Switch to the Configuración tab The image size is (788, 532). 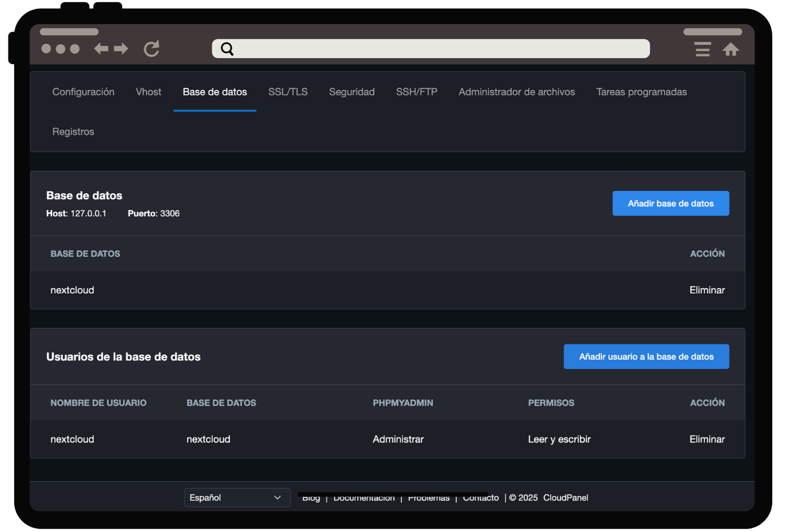click(83, 92)
